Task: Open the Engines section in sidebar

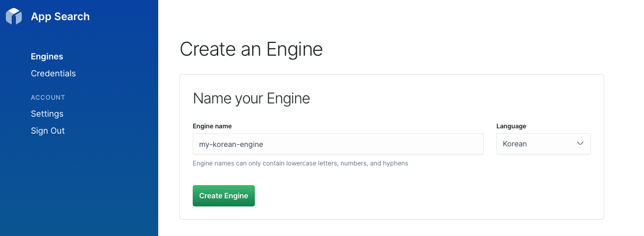Action: tap(47, 57)
